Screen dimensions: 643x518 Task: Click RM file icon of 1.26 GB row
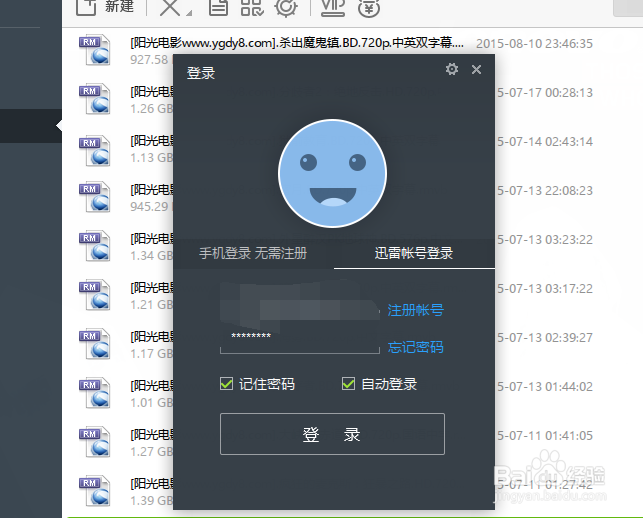(x=95, y=99)
